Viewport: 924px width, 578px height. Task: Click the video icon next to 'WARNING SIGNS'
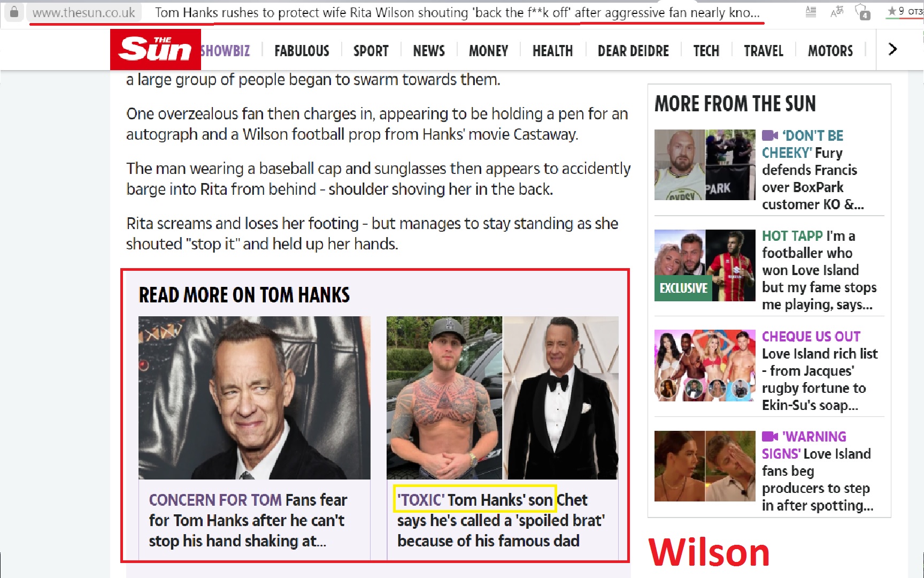click(770, 437)
